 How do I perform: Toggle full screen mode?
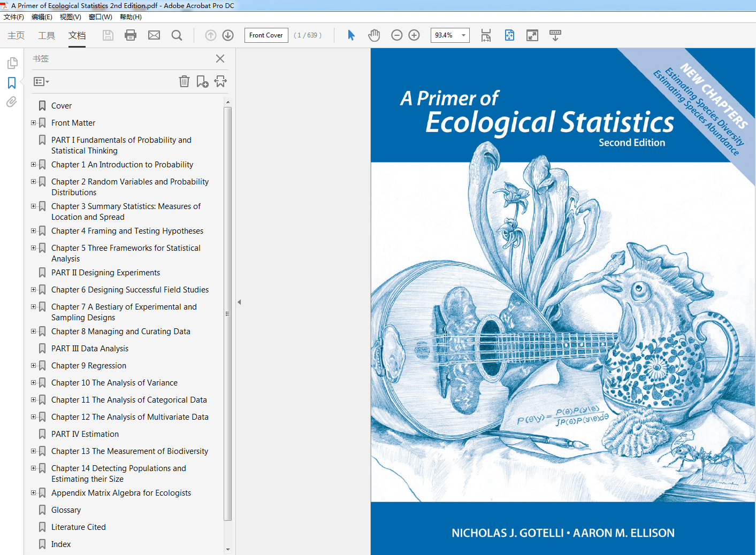[x=532, y=35]
